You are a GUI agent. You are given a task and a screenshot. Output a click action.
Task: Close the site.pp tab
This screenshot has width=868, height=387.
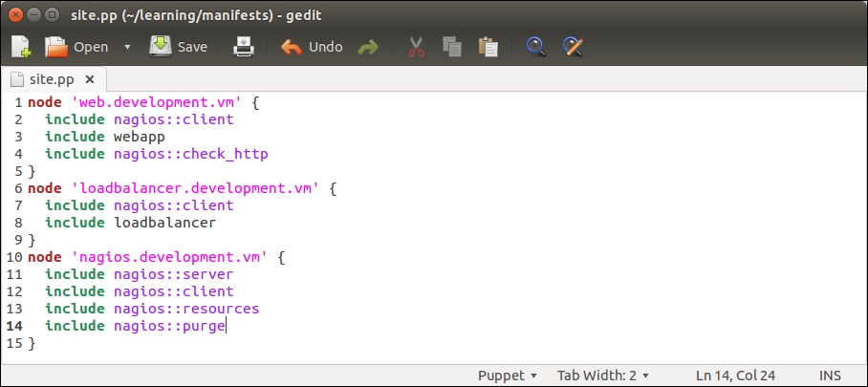pyautogui.click(x=90, y=79)
